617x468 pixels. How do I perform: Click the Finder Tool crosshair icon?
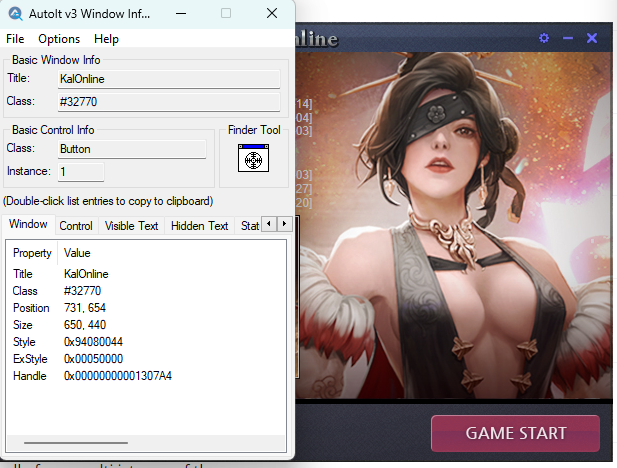point(253,158)
